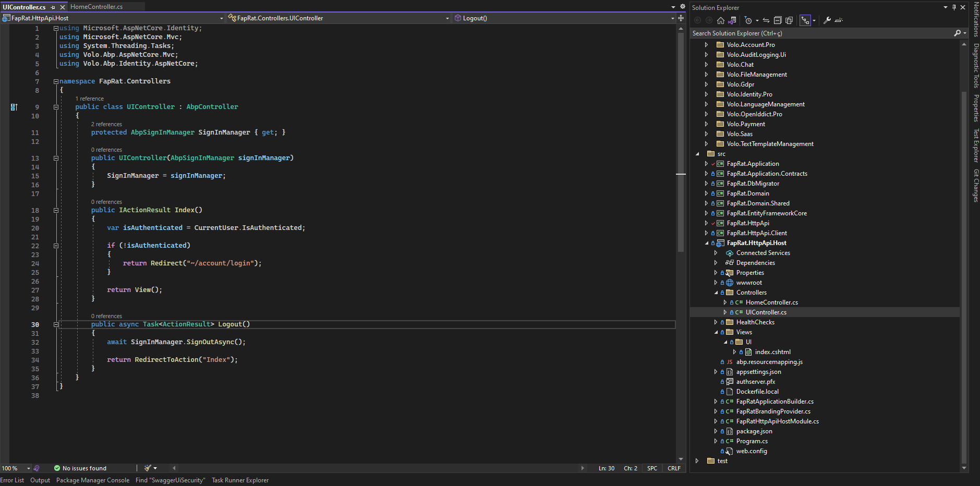Expand the FapRat.Application project node
Screen dimensions: 980x486
pyautogui.click(x=706, y=164)
